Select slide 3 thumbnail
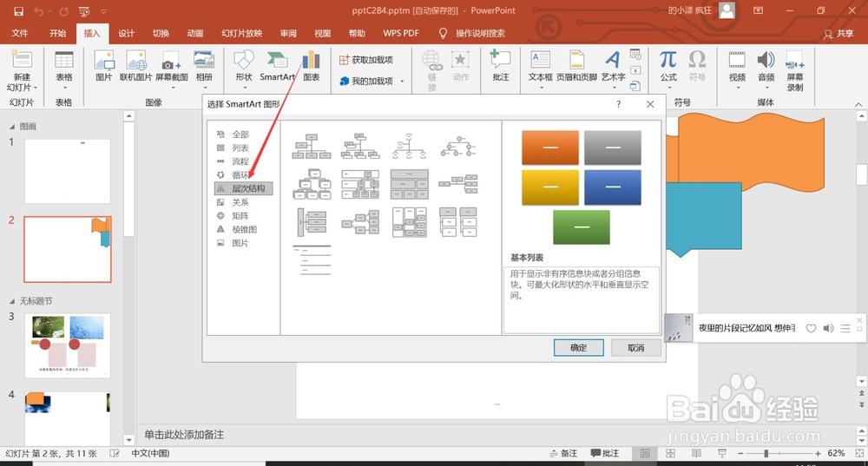The height and width of the screenshot is (466, 868). click(68, 346)
